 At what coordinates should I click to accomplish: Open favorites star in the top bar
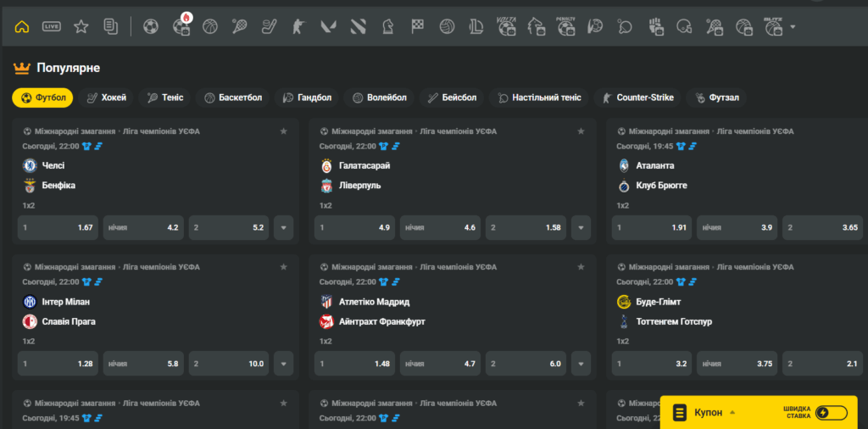81,27
